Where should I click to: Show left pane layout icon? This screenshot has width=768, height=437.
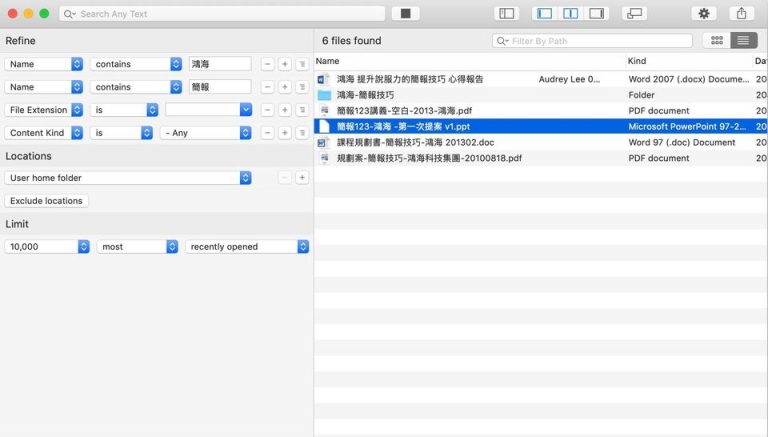pos(545,14)
